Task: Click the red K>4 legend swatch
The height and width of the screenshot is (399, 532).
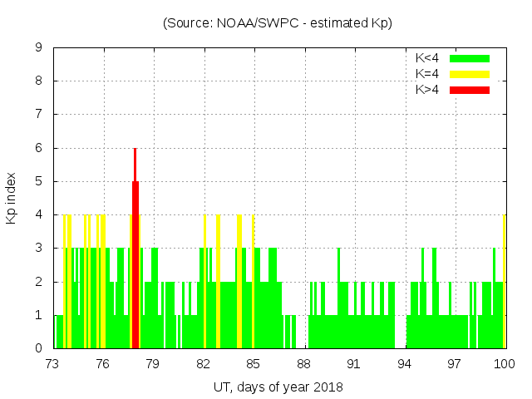Action: [x=470, y=90]
